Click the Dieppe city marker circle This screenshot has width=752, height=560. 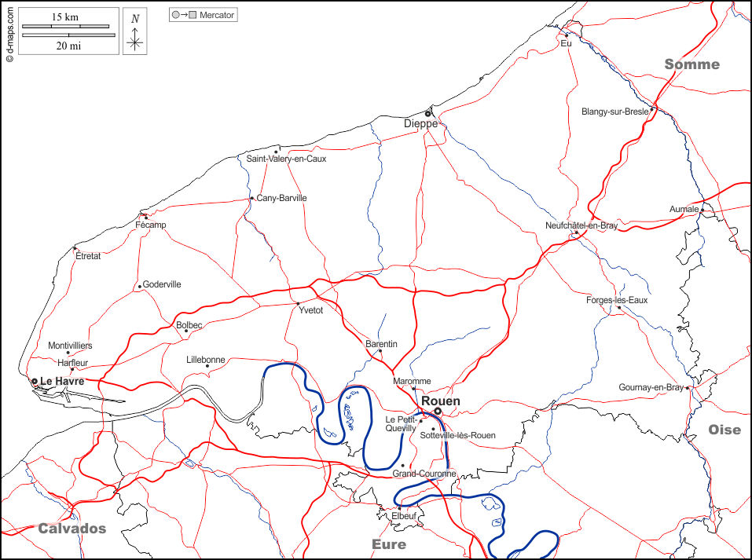tap(427, 114)
